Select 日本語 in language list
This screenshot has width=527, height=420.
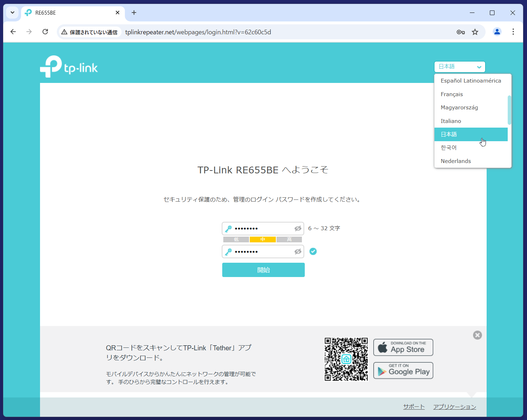(x=471, y=134)
